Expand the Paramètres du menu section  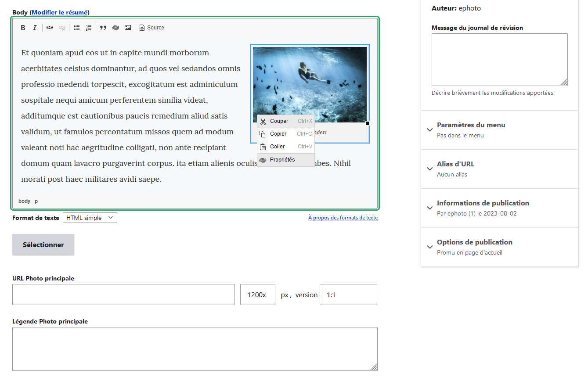click(x=500, y=130)
